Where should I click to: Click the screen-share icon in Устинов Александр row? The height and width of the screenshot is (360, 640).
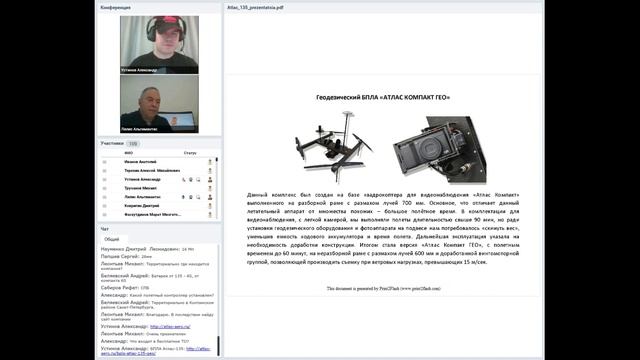click(198, 180)
